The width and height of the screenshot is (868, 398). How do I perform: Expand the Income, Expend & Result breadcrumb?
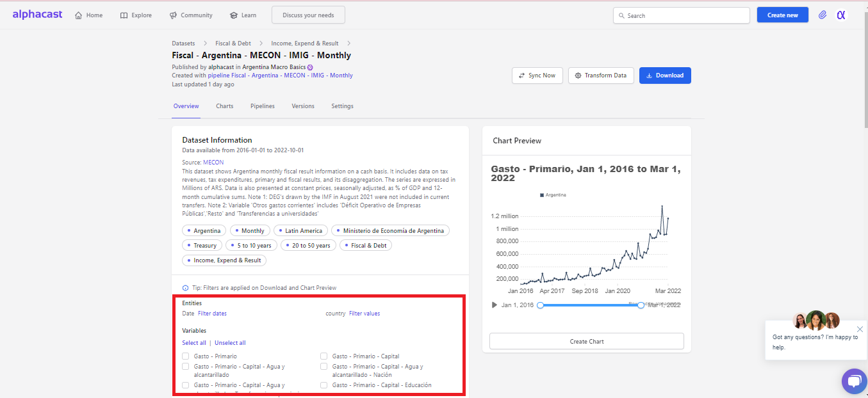(306, 43)
